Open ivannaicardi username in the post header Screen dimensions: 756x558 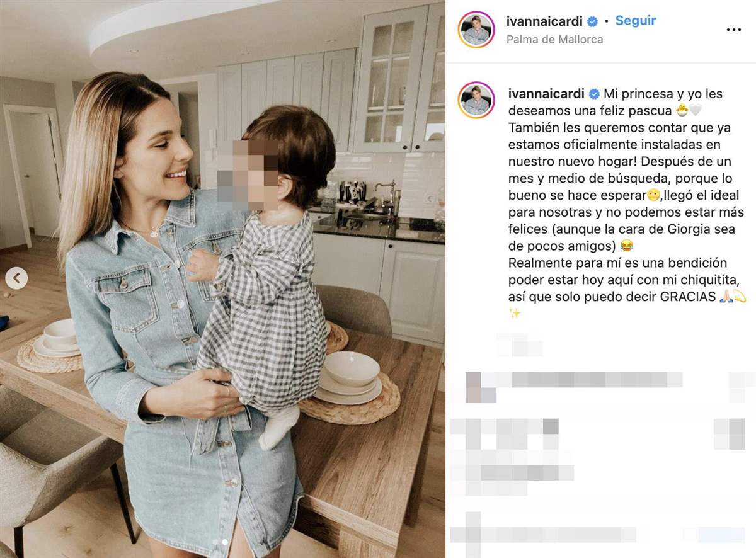544,21
